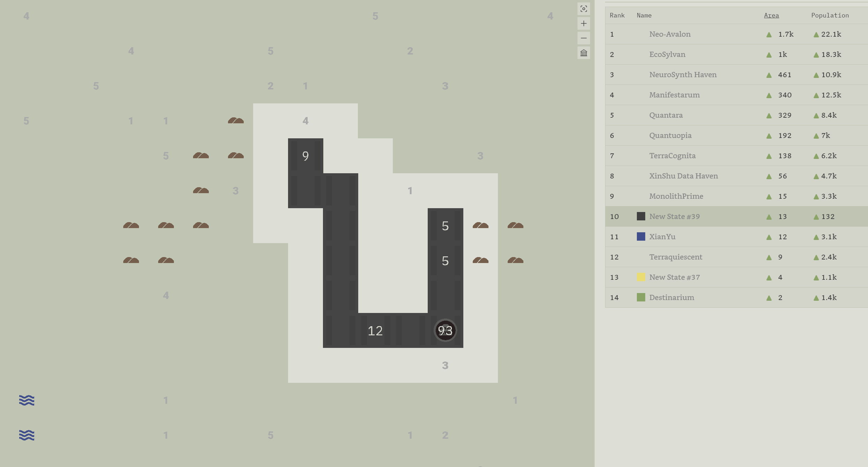Zoom in with the plus button

[583, 23]
